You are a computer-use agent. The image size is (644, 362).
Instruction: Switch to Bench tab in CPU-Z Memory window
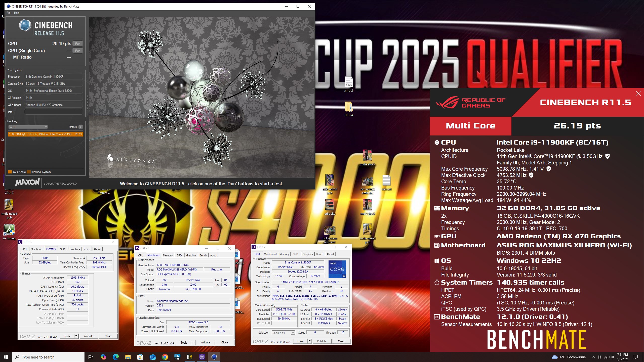(x=86, y=249)
